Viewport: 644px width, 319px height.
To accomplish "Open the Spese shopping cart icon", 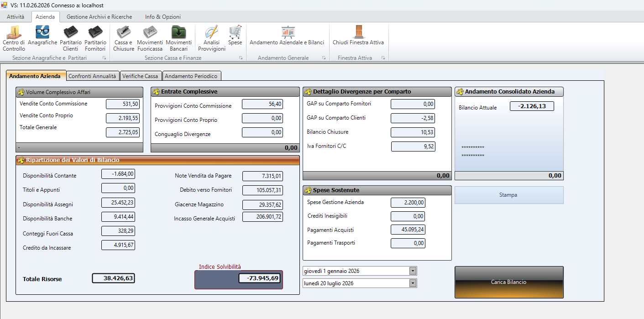I will tap(235, 36).
